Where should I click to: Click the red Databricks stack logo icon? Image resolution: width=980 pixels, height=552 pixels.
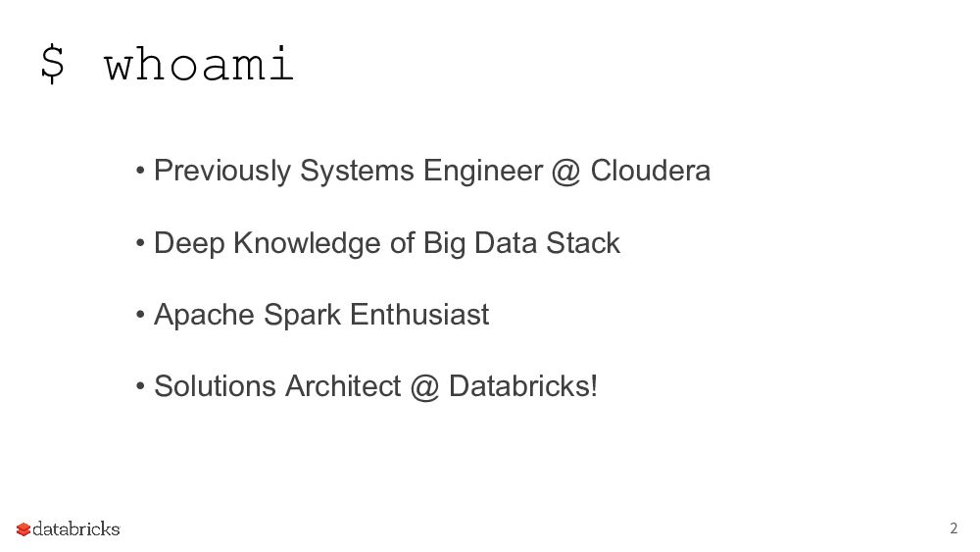24,529
